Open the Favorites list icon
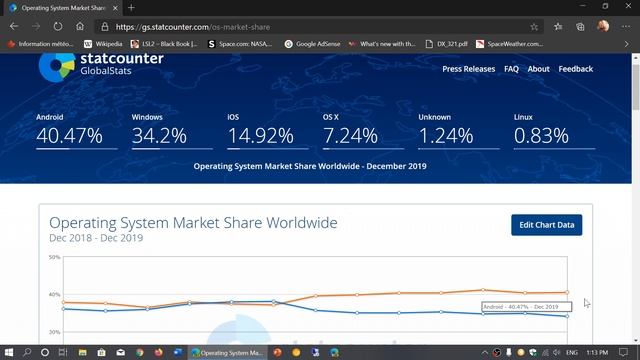This screenshot has height=360, width=640. (x=558, y=27)
